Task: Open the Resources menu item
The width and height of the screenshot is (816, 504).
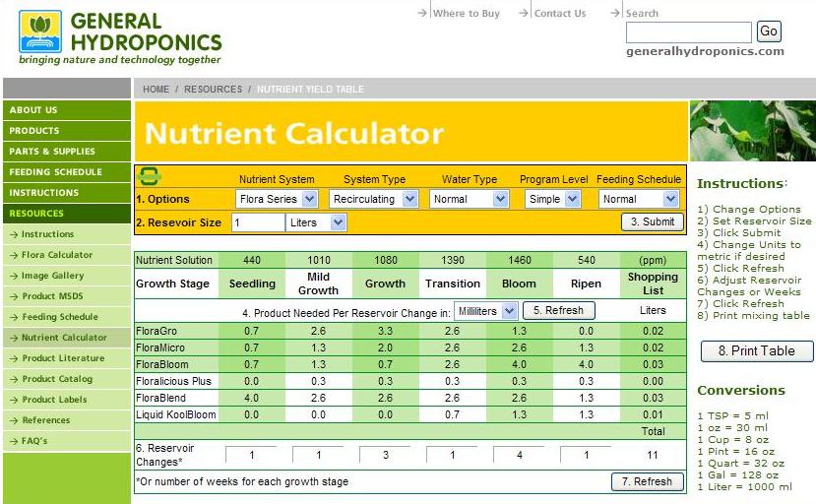Action: pos(67,214)
